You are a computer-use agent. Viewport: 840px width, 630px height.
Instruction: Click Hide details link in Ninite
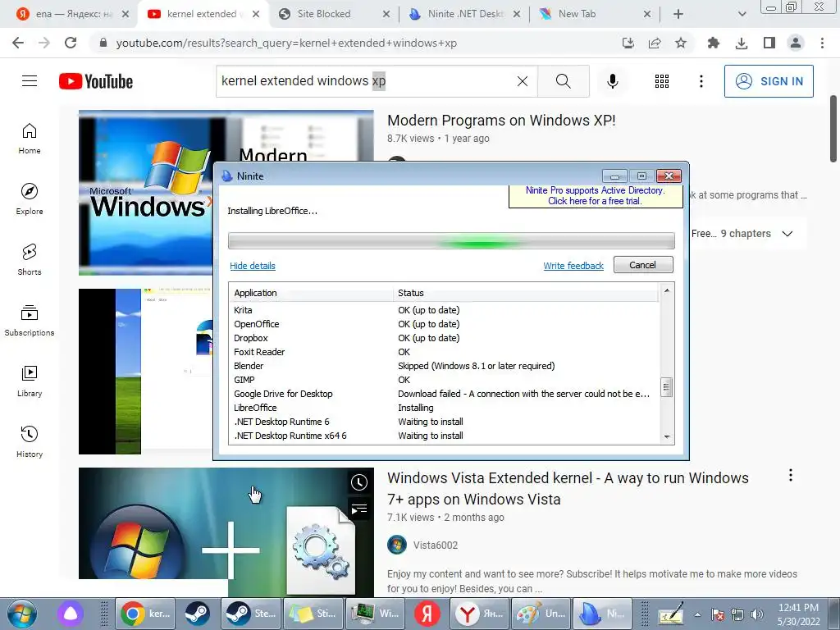253,266
